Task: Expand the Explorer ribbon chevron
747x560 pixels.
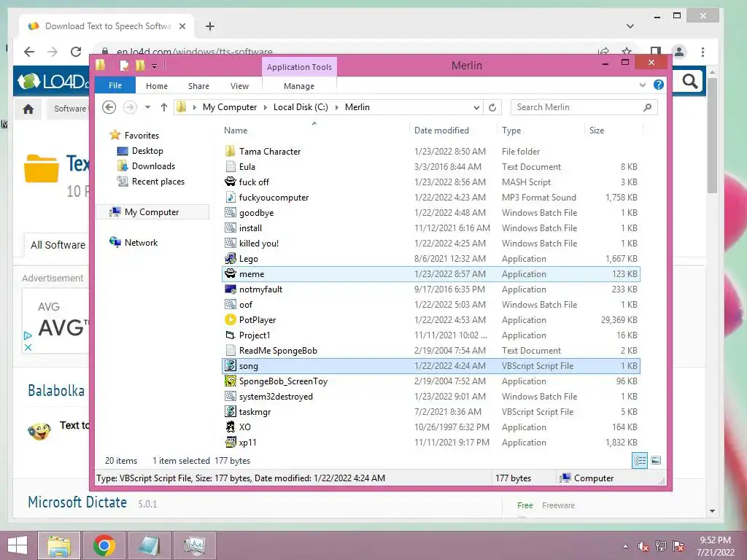Action: pos(643,85)
